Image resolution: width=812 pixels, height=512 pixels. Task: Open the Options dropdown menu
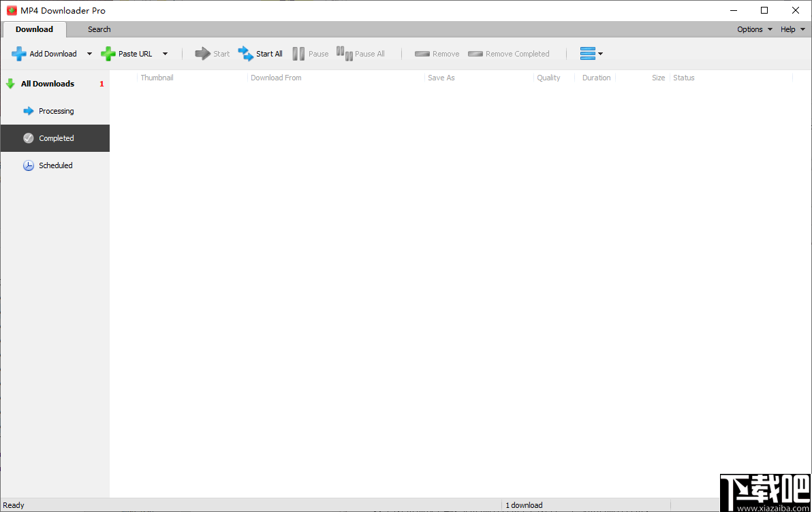755,29
